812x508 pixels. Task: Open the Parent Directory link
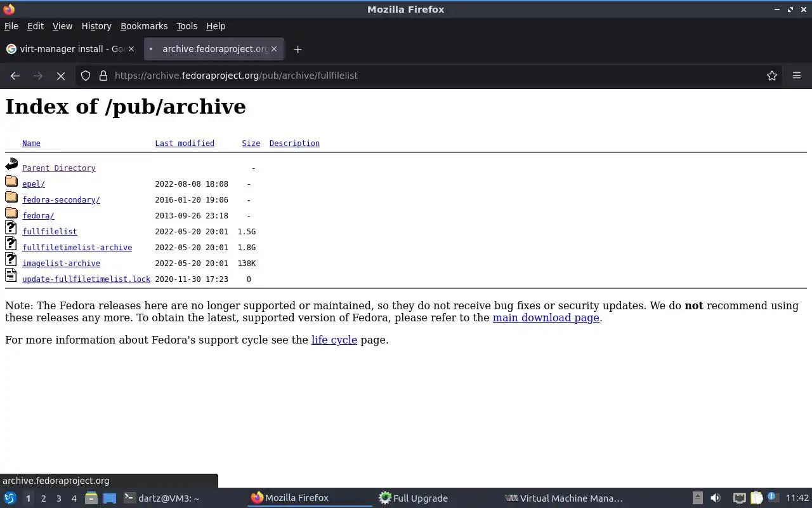point(59,168)
